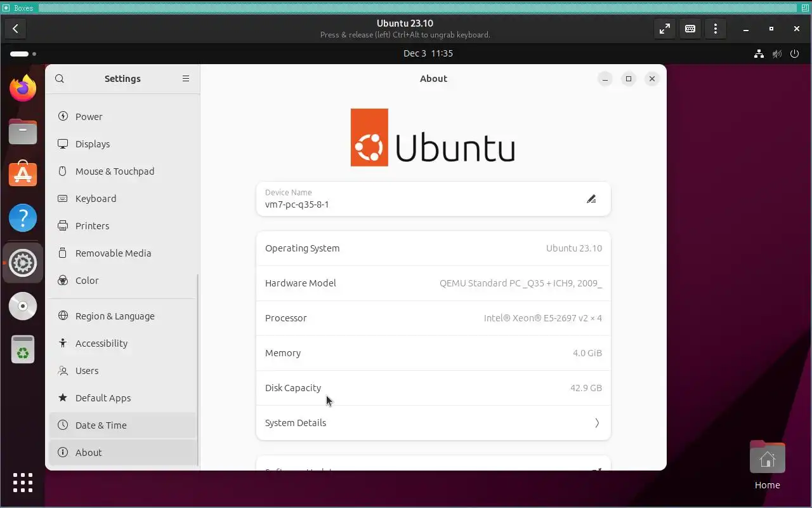
Task: Click the Ubuntu logo image
Action: tap(433, 137)
